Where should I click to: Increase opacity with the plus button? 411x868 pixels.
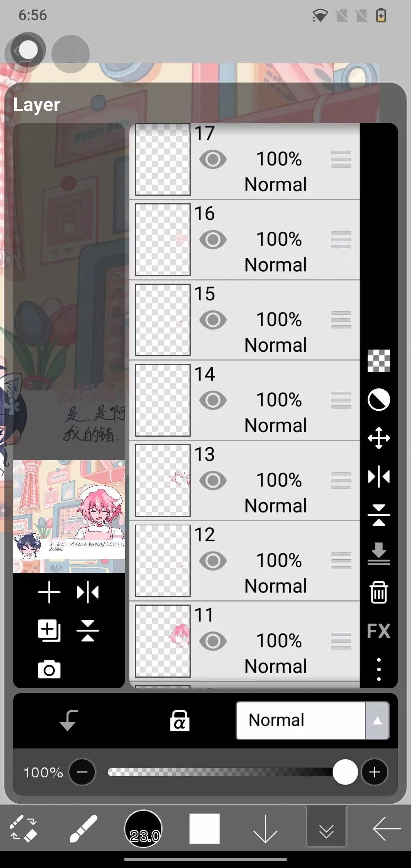point(374,772)
